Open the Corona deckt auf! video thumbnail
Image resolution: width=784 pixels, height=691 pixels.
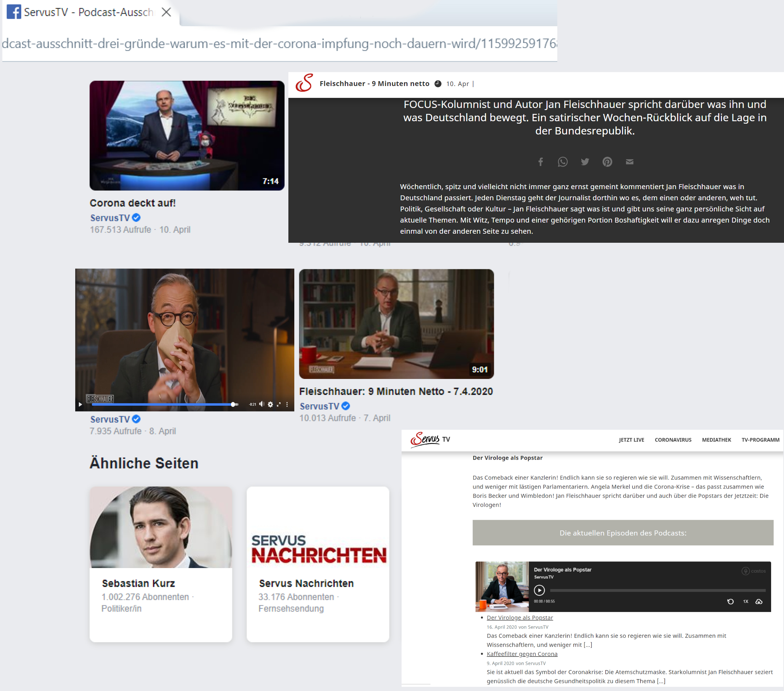(x=187, y=135)
